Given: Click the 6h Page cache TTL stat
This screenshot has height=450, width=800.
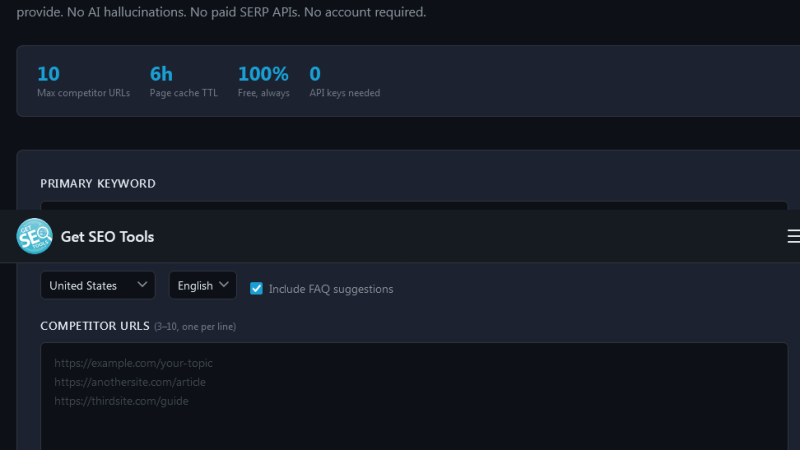Looking at the screenshot, I should 184,81.
